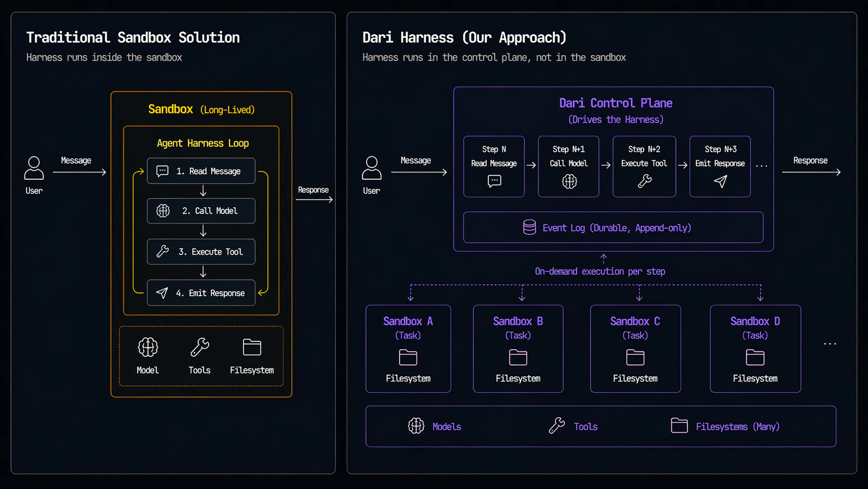Viewport: 868px width, 489px height.
Task: Click the Filesystem folder icon under Sandbox A
Action: 408,358
